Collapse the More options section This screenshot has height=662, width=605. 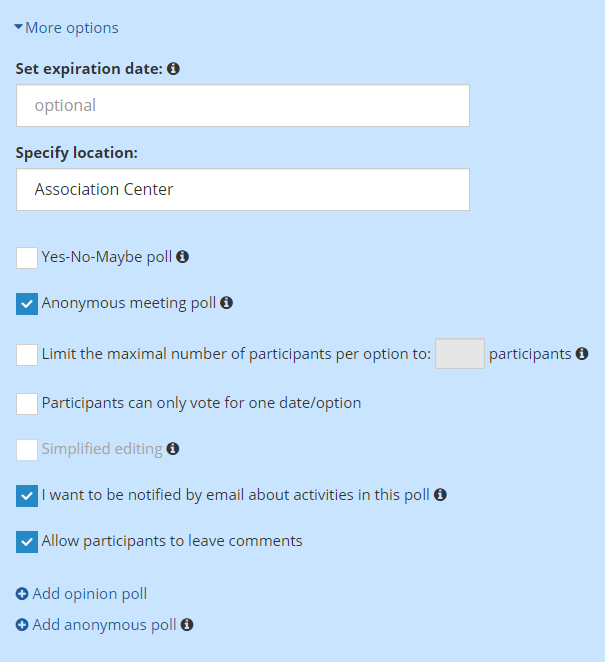click(66, 28)
